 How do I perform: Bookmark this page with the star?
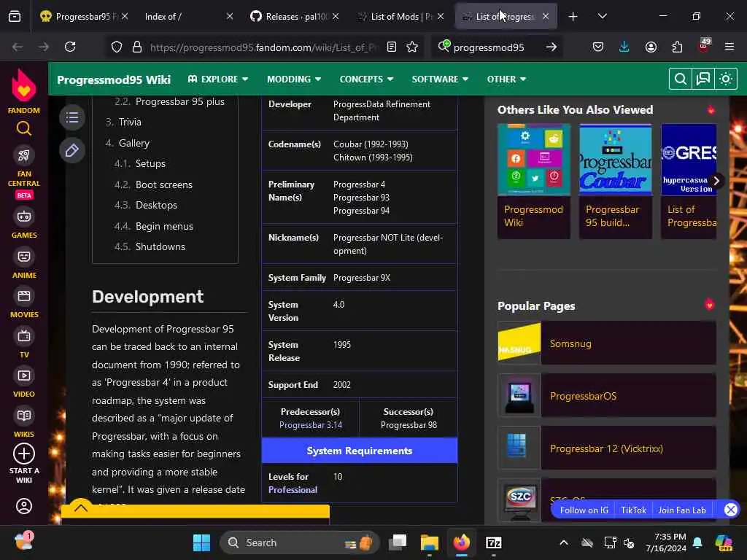pyautogui.click(x=412, y=47)
